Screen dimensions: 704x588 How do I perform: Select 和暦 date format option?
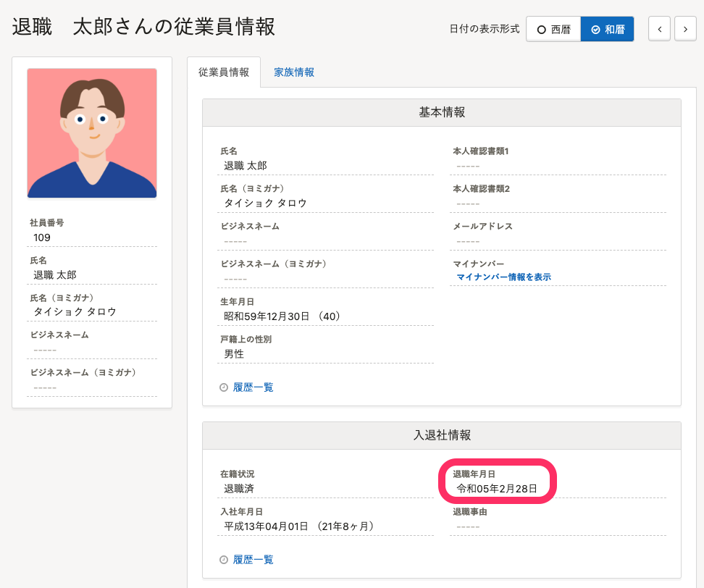pyautogui.click(x=608, y=30)
